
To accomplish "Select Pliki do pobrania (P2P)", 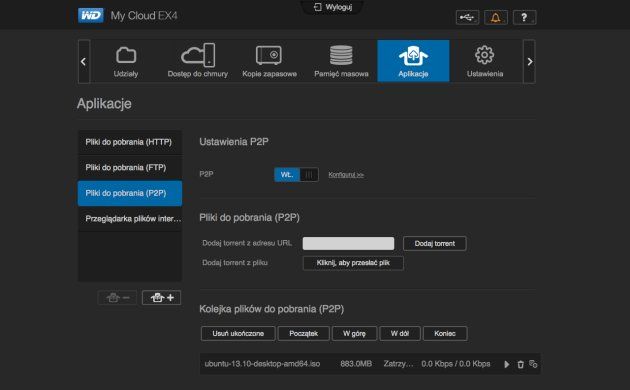I will [130, 193].
